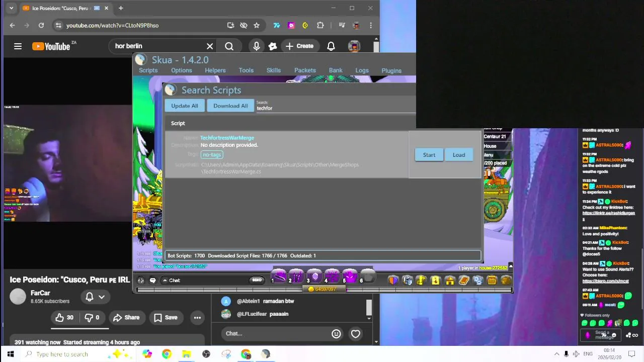The height and width of the screenshot is (362, 644).
Task: Open YouTube hamburger guide menu
Action: pyautogui.click(x=18, y=46)
